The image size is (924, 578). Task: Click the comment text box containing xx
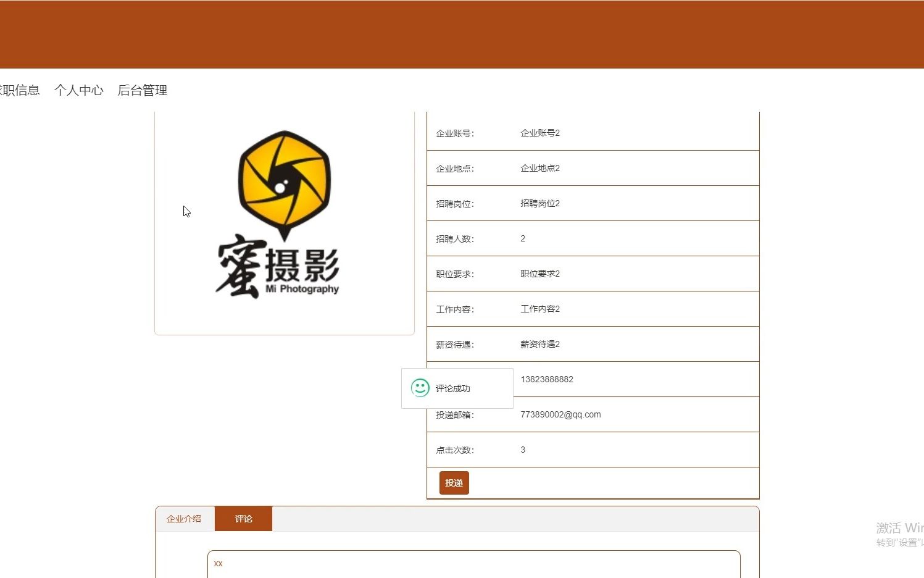point(473,564)
